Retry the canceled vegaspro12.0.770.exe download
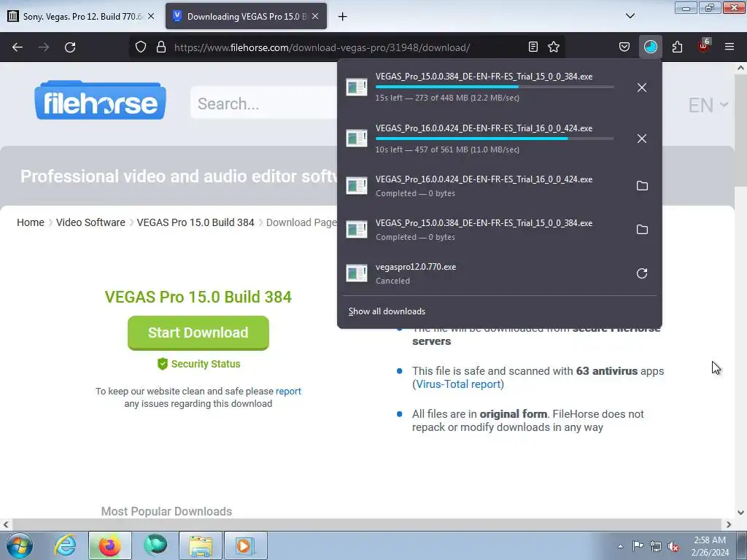Viewport: 747px width, 560px height. (x=642, y=273)
